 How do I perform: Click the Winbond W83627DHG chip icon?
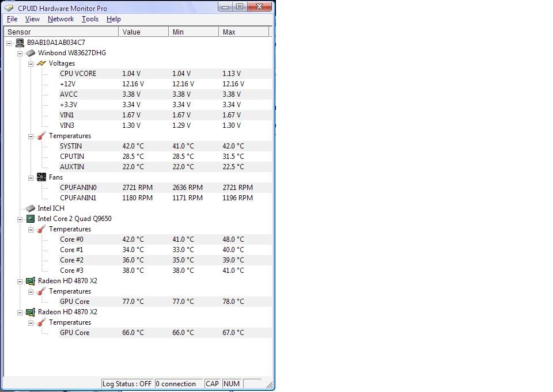pyautogui.click(x=31, y=53)
